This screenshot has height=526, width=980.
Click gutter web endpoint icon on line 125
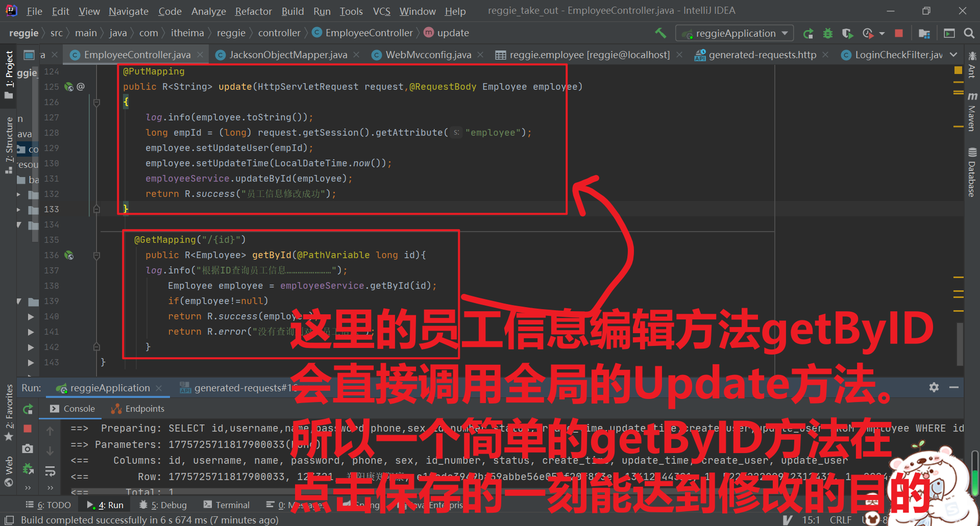(69, 87)
